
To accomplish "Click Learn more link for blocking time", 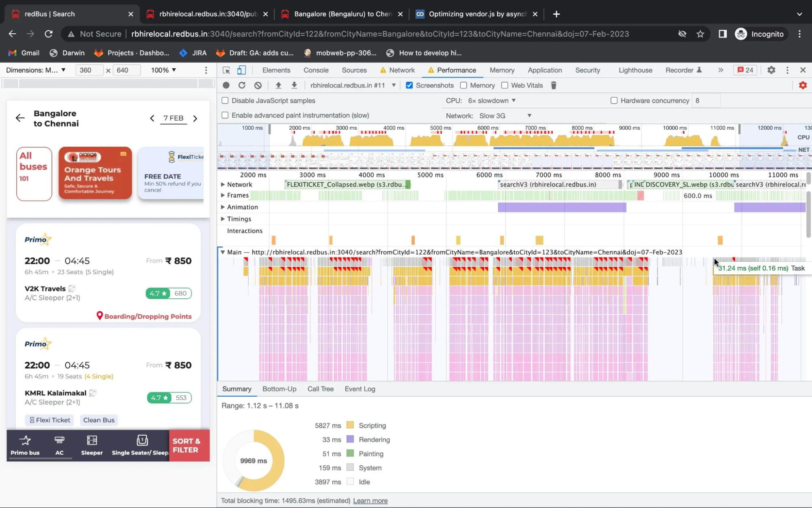I will 370,500.
